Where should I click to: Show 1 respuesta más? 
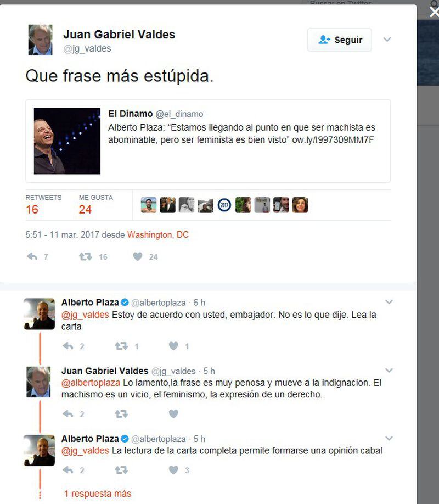click(x=98, y=494)
